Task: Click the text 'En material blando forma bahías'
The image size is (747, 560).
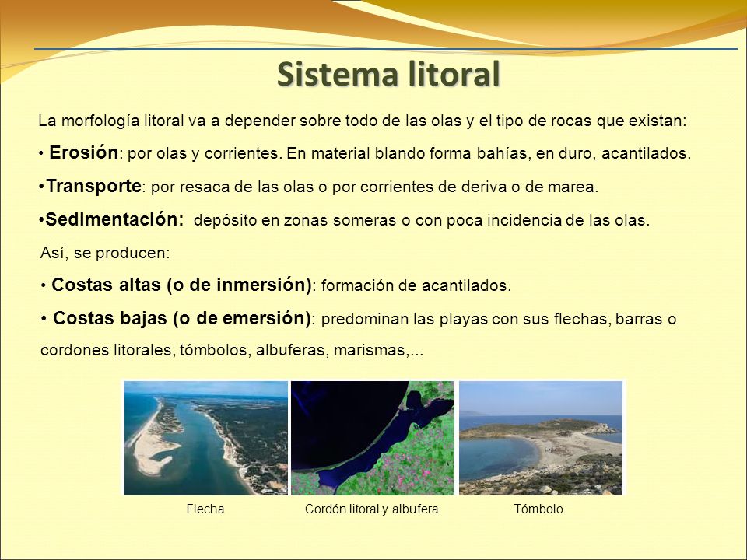Action: (409, 154)
